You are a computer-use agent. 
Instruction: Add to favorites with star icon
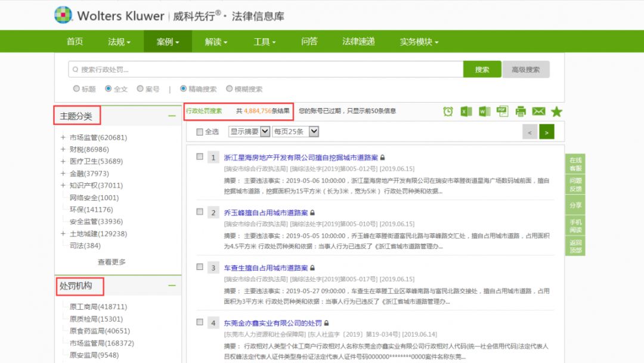click(556, 112)
